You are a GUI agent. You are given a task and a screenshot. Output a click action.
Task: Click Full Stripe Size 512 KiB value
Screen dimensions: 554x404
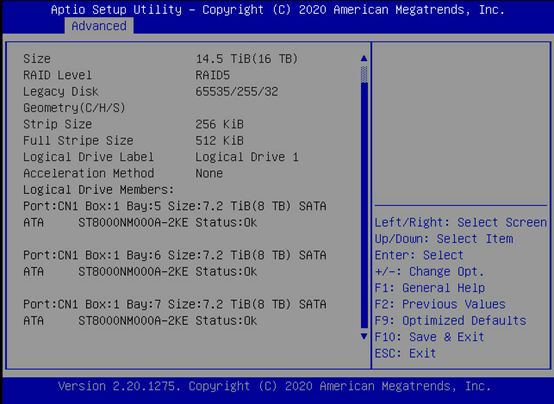pyautogui.click(x=219, y=141)
